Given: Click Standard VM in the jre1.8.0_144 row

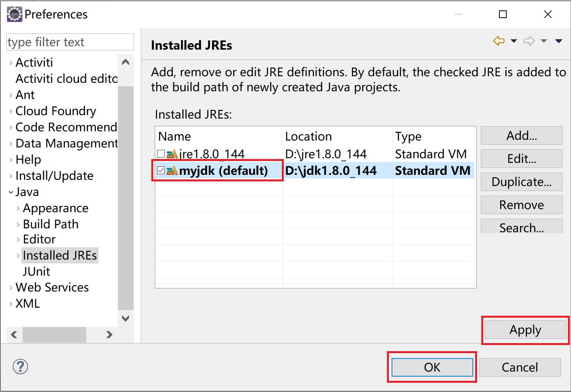Looking at the screenshot, I should click(x=431, y=154).
